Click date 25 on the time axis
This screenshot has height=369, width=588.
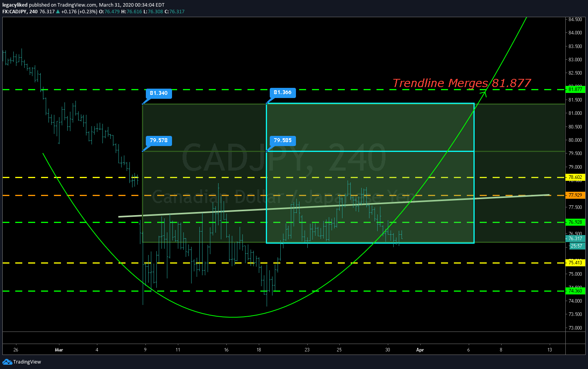pos(339,350)
